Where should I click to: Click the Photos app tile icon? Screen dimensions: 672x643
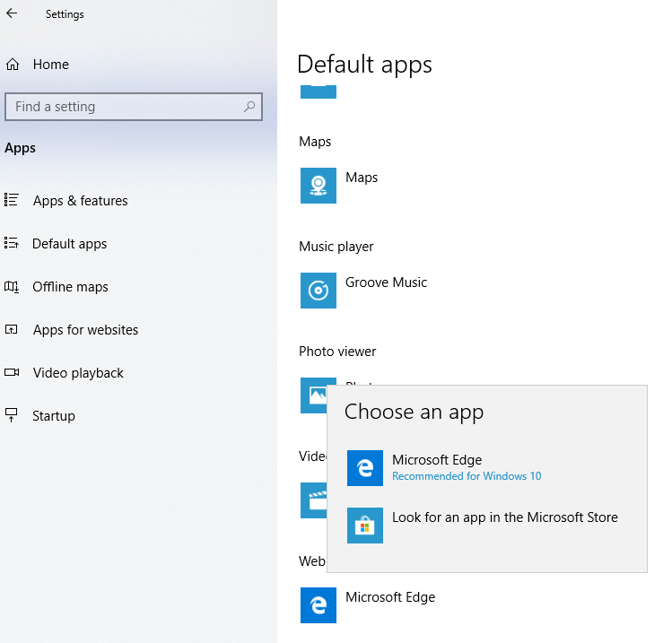pos(314,395)
